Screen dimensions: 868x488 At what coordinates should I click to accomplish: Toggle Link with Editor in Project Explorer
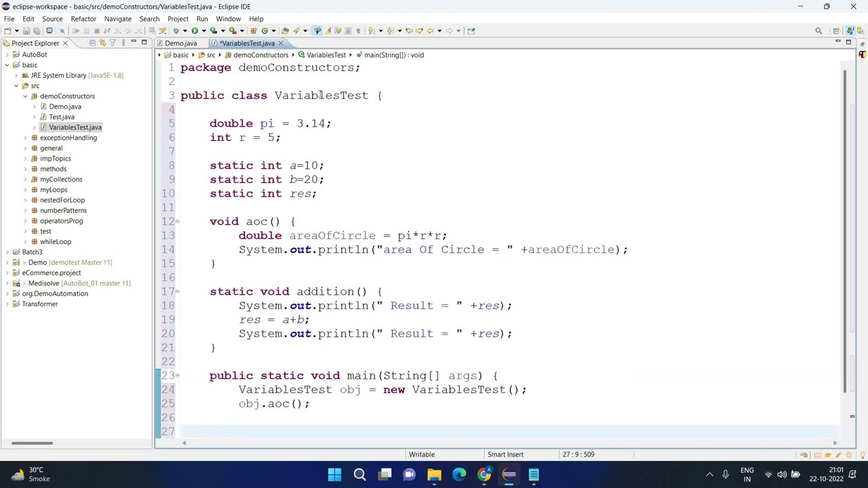coord(102,43)
